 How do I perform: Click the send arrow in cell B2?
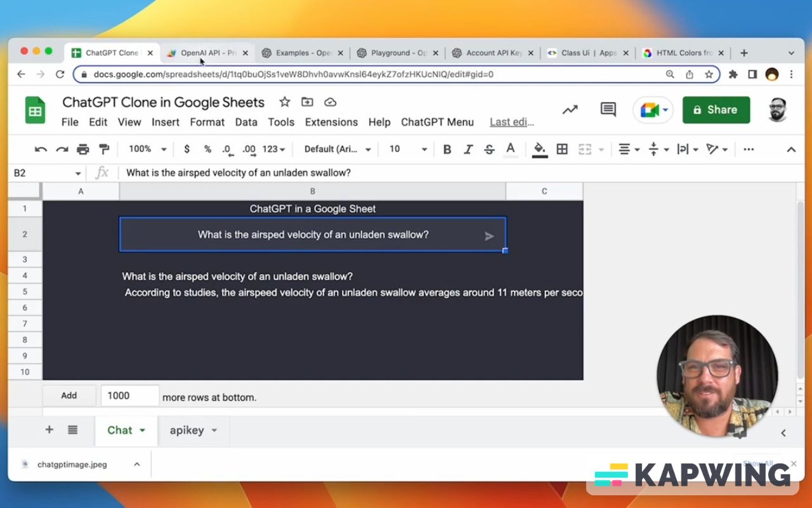point(489,236)
